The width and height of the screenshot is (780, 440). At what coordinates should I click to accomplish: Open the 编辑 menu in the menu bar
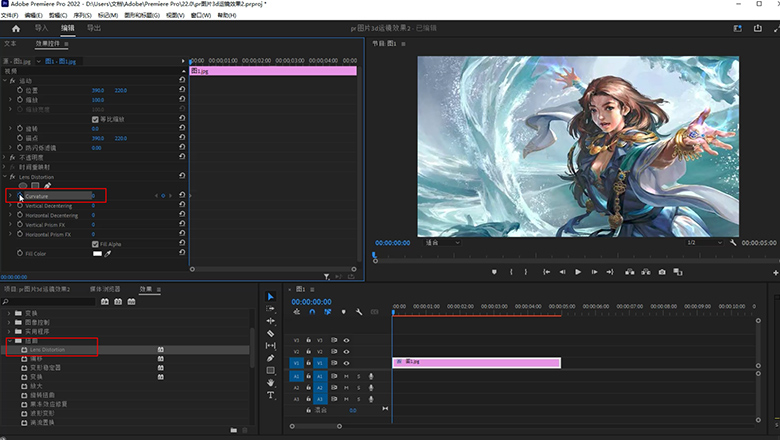tap(33, 16)
